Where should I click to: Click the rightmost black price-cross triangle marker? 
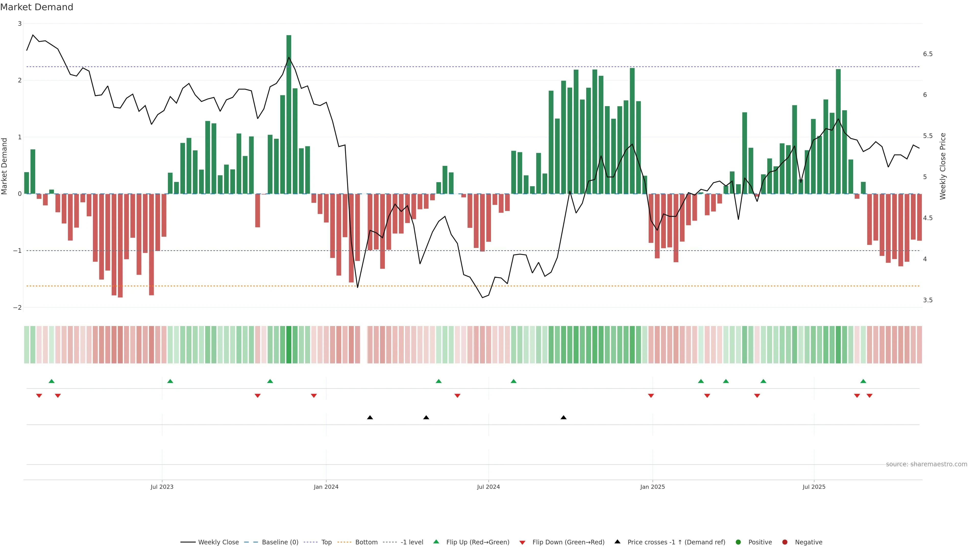[x=563, y=418]
